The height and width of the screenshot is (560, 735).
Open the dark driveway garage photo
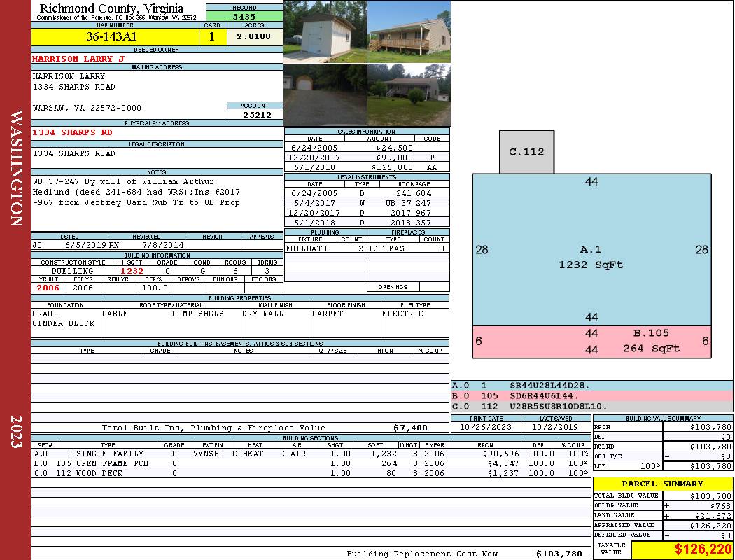click(325, 94)
